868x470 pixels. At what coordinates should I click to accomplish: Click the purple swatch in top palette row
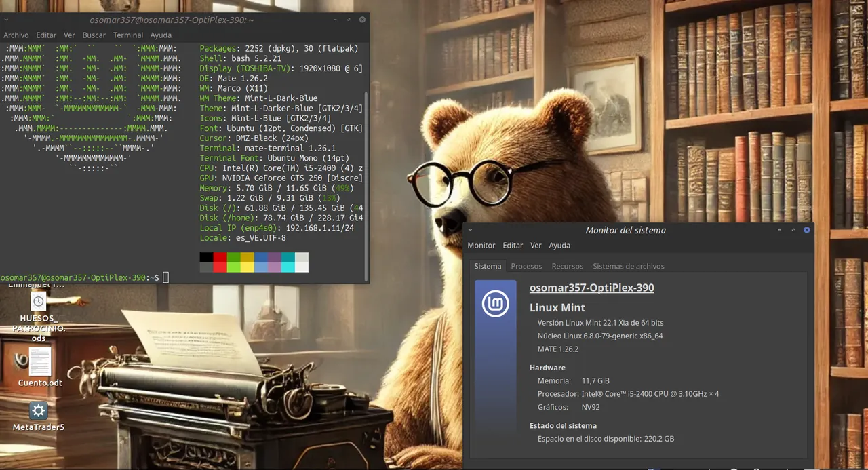(x=275, y=257)
